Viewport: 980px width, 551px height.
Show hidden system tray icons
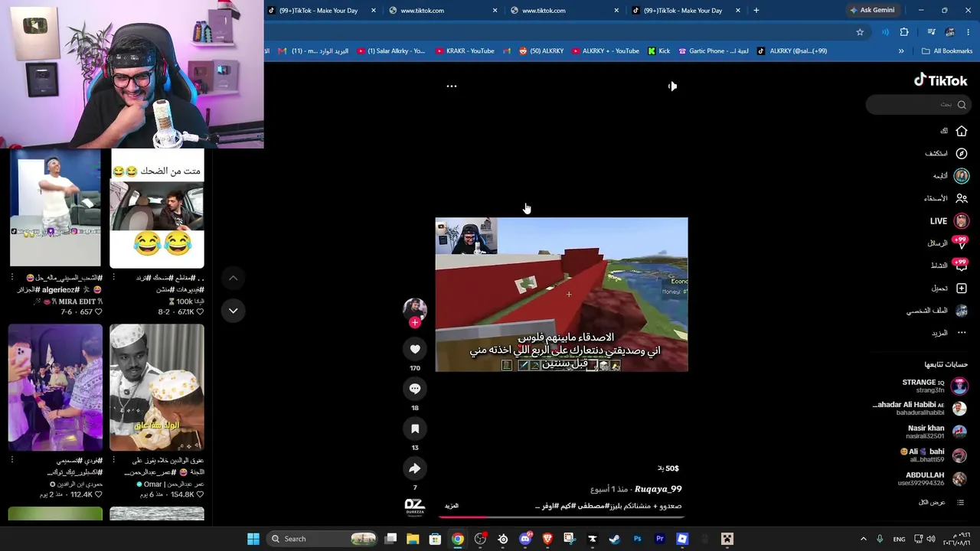coord(863,539)
